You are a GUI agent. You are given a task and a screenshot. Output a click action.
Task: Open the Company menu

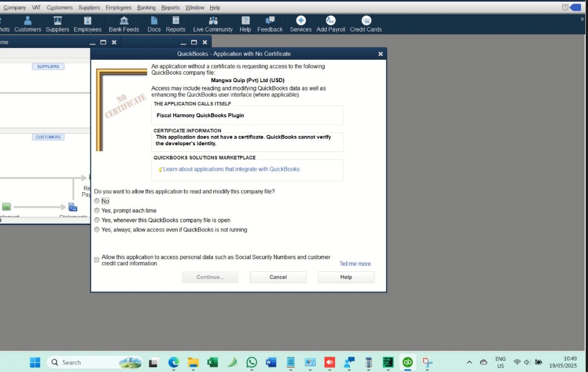[14, 8]
